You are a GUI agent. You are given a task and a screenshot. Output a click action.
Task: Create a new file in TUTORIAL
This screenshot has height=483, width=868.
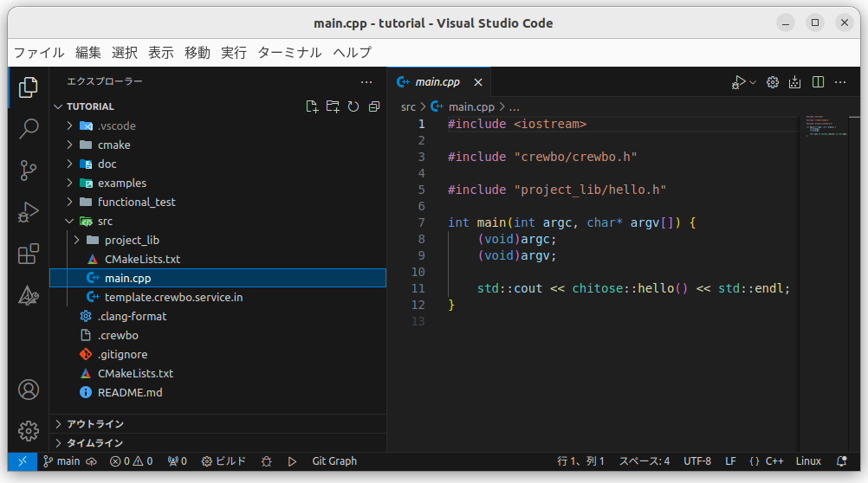point(312,106)
